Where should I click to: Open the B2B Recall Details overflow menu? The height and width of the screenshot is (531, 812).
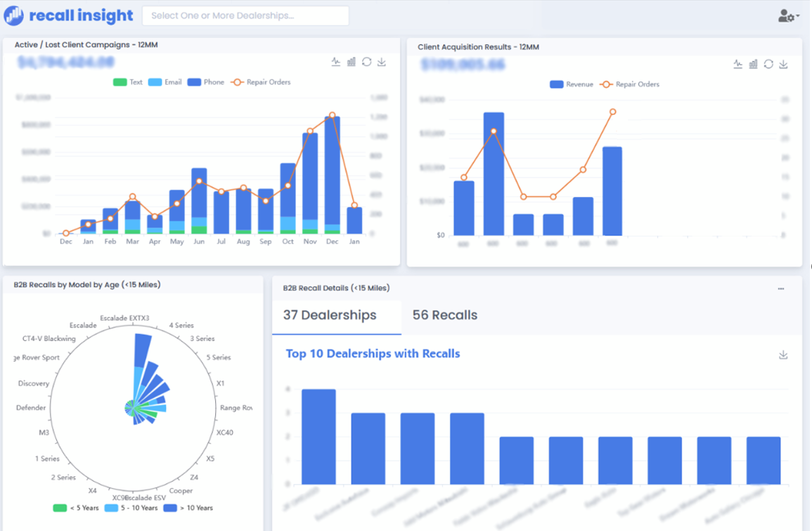(x=780, y=288)
